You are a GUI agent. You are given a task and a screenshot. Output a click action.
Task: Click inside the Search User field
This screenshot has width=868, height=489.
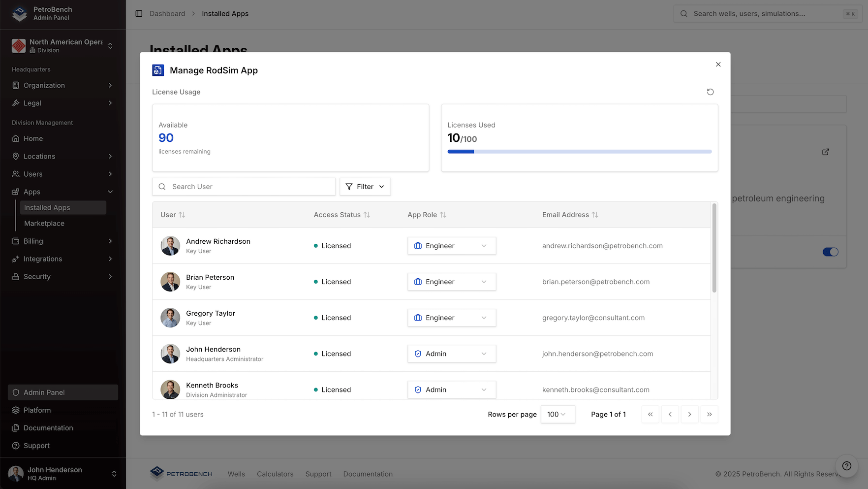click(x=244, y=187)
